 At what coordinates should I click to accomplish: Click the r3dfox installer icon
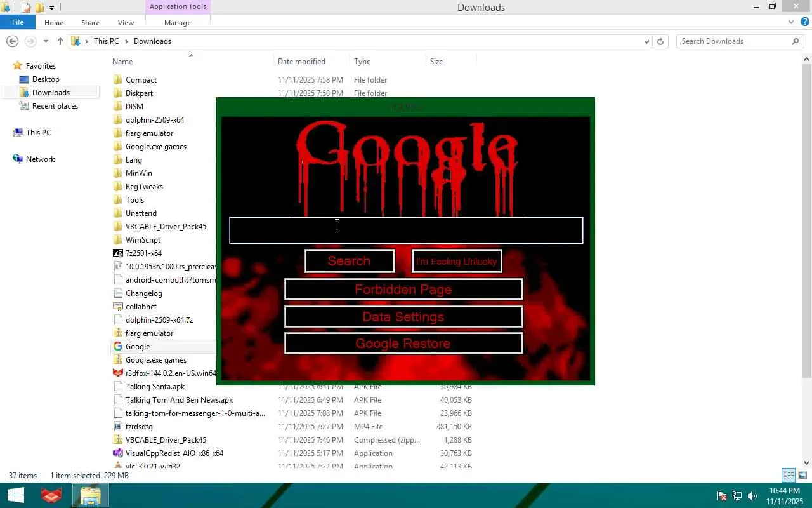tap(117, 373)
